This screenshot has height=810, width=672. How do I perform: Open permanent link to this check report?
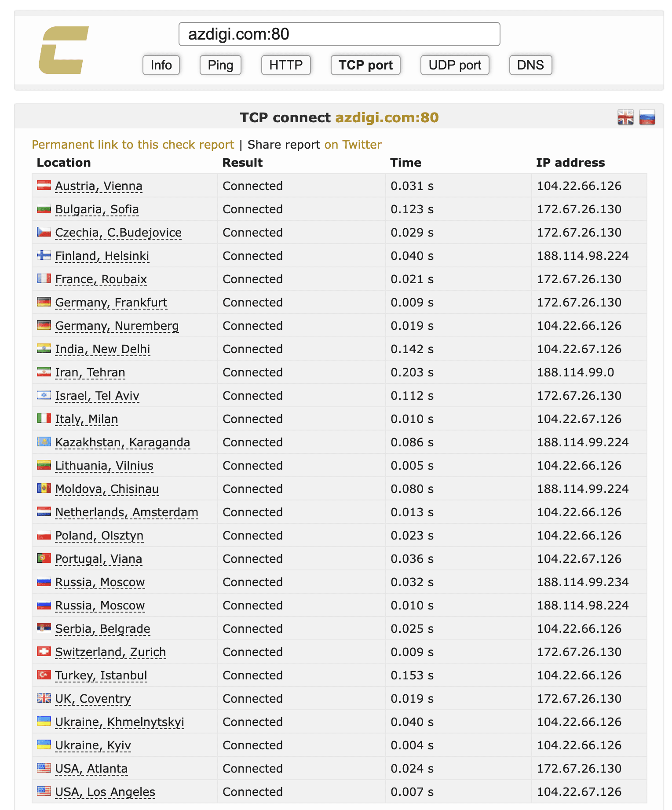(133, 145)
